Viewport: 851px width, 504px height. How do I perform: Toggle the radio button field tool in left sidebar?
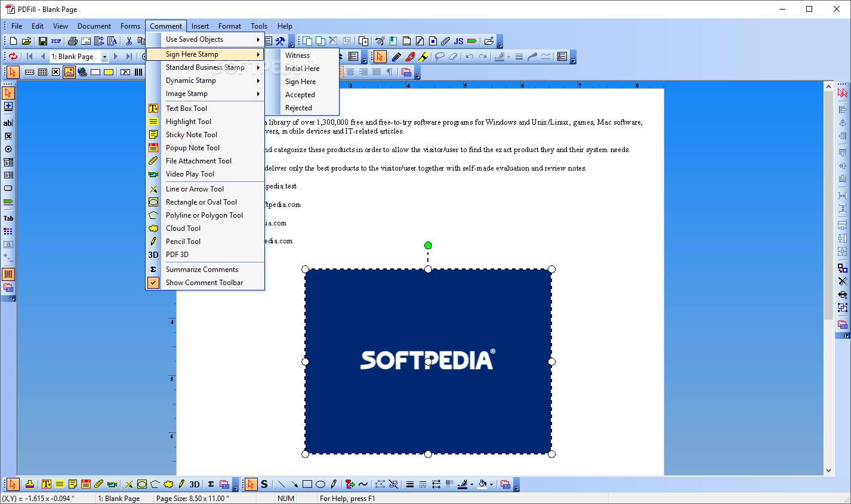pyautogui.click(x=8, y=149)
